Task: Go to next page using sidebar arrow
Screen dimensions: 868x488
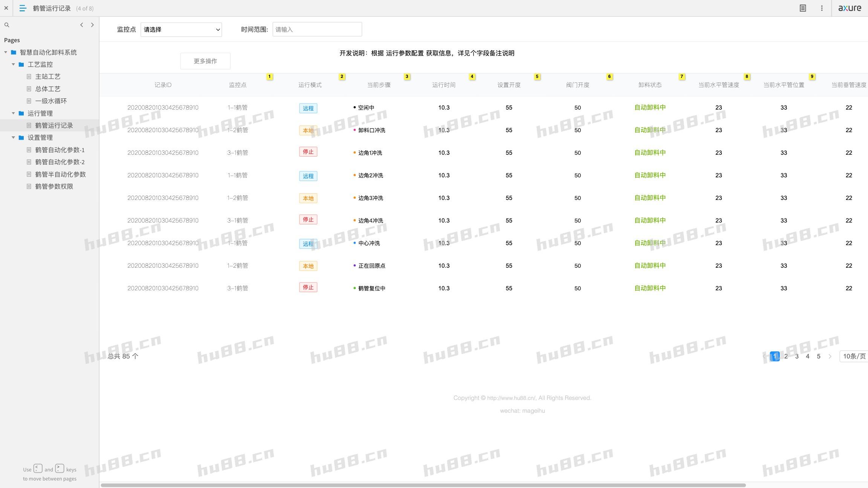Action: pos(92,25)
